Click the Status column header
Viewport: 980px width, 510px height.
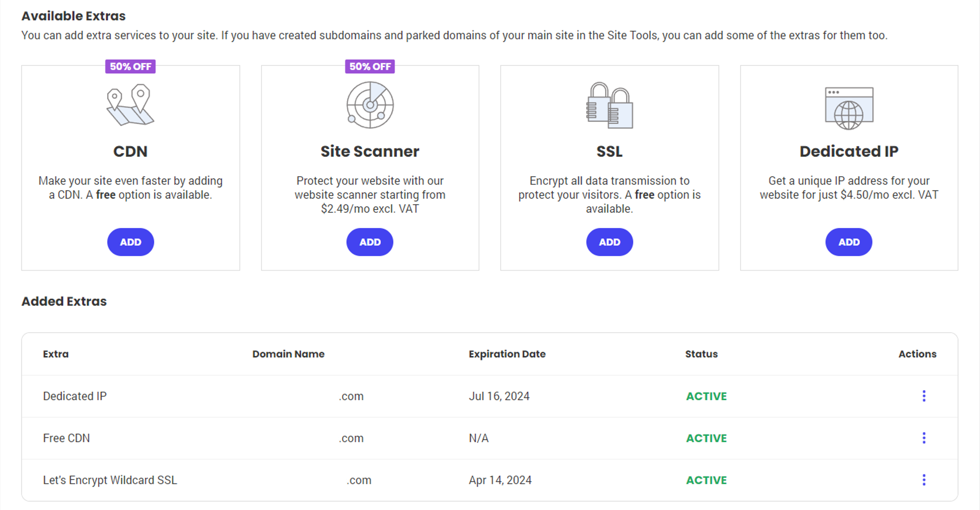701,354
